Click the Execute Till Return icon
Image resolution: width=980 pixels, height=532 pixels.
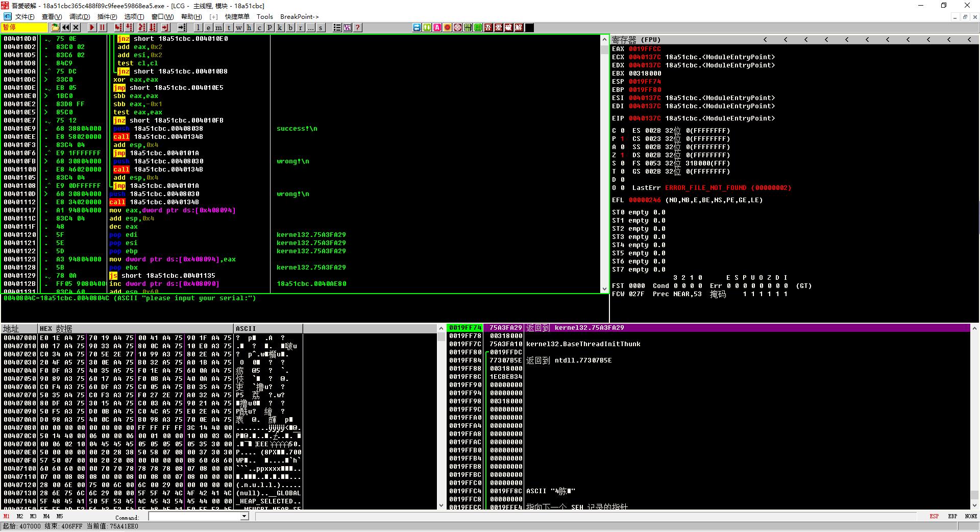[165, 28]
